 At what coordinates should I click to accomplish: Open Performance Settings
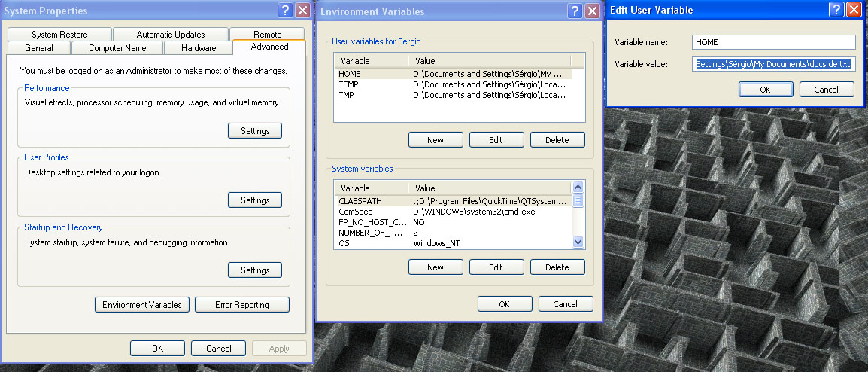click(x=255, y=131)
